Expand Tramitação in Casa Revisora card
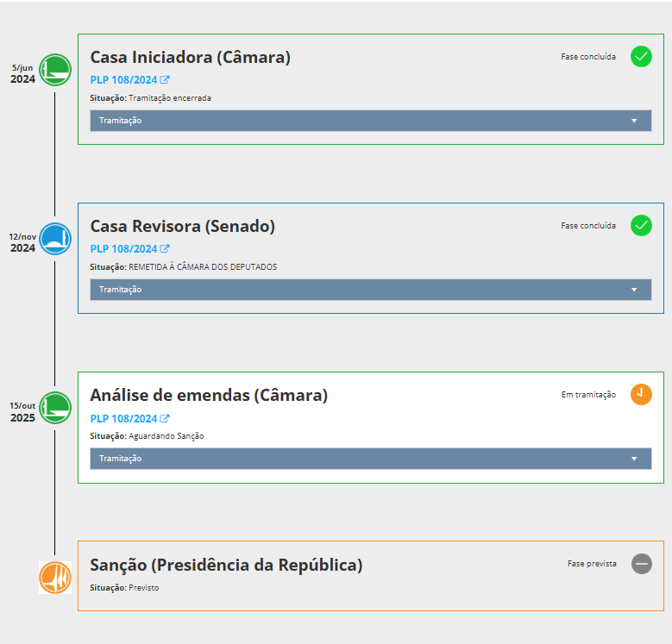The image size is (672, 644). click(x=371, y=290)
